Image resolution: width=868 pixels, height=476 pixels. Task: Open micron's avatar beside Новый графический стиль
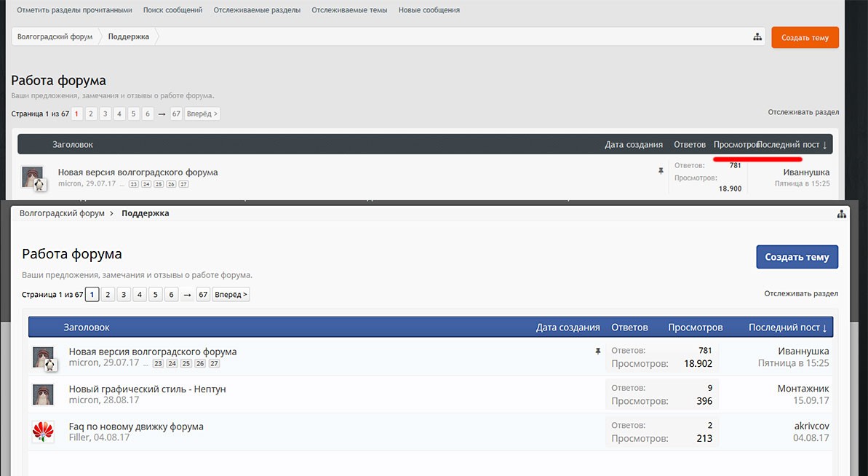pos(43,394)
